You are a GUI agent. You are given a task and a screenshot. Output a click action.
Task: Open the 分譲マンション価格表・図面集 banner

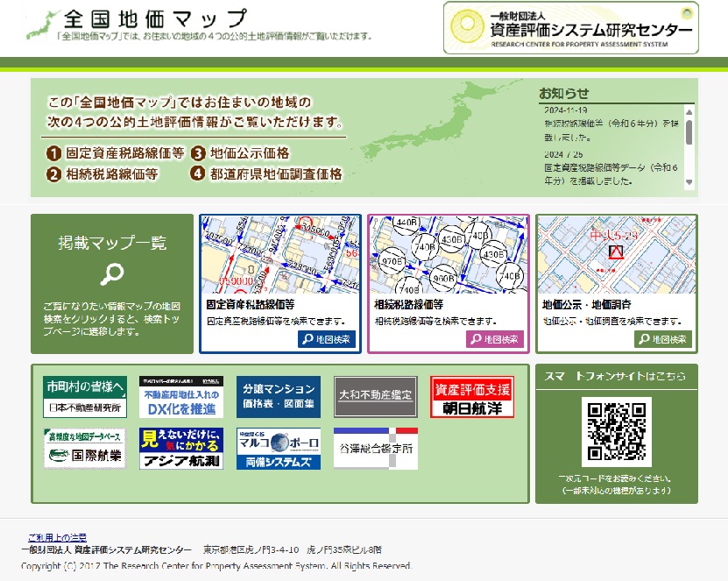[278, 397]
